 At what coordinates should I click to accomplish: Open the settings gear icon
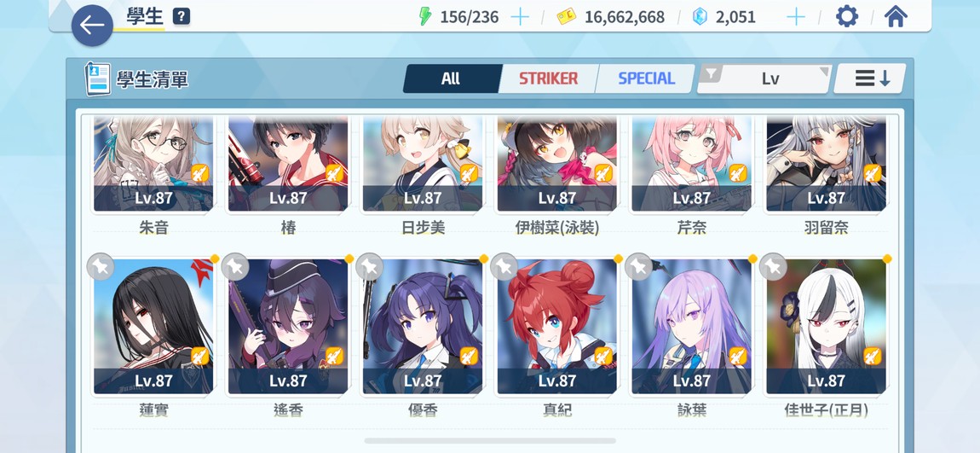pyautogui.click(x=847, y=16)
